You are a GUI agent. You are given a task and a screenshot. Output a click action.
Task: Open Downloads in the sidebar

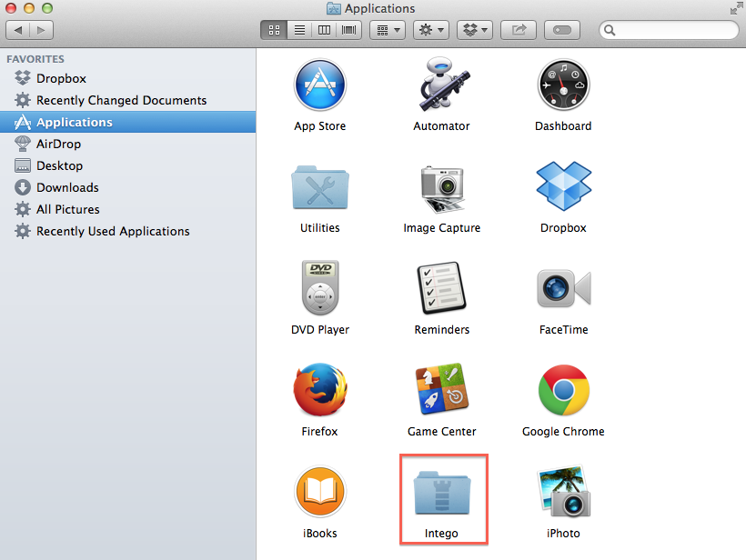point(127,188)
